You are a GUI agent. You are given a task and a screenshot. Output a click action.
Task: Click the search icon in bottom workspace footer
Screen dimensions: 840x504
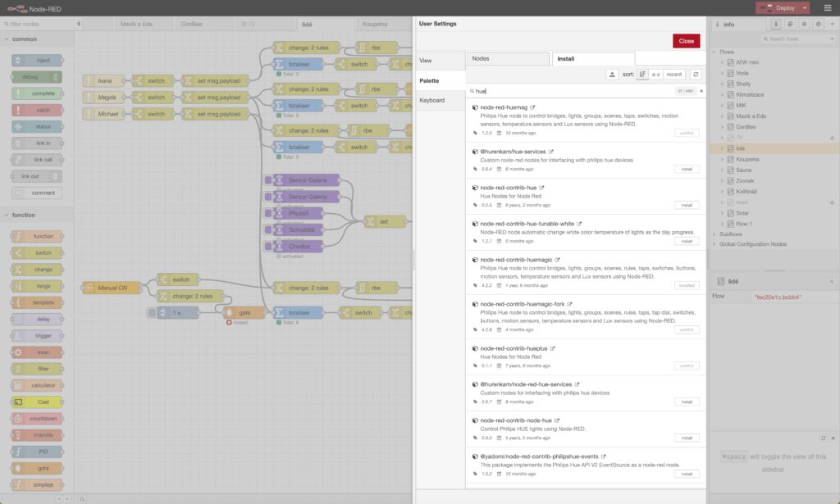point(82,498)
